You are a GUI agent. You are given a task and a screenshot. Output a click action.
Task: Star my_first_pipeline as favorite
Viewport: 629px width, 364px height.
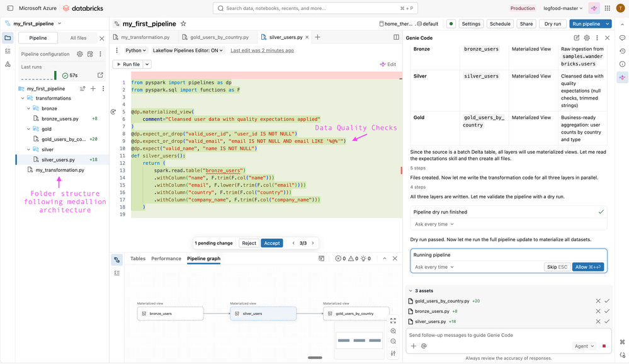(x=183, y=24)
